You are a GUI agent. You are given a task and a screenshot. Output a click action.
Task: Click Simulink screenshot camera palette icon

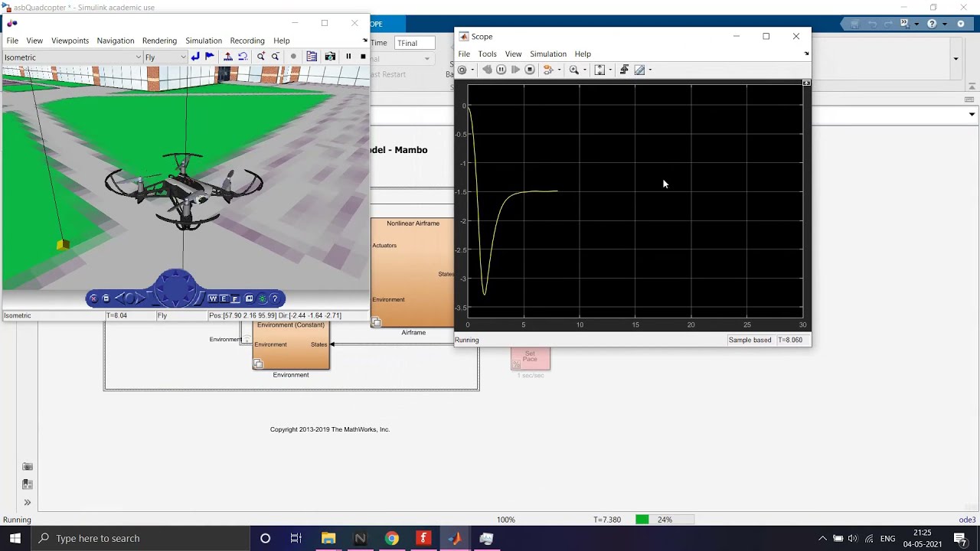coord(28,466)
